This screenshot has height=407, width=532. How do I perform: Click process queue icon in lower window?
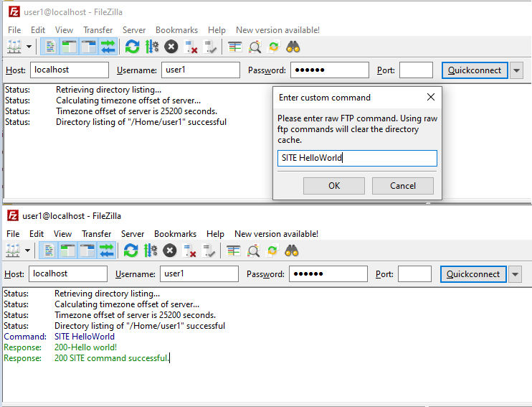click(150, 251)
